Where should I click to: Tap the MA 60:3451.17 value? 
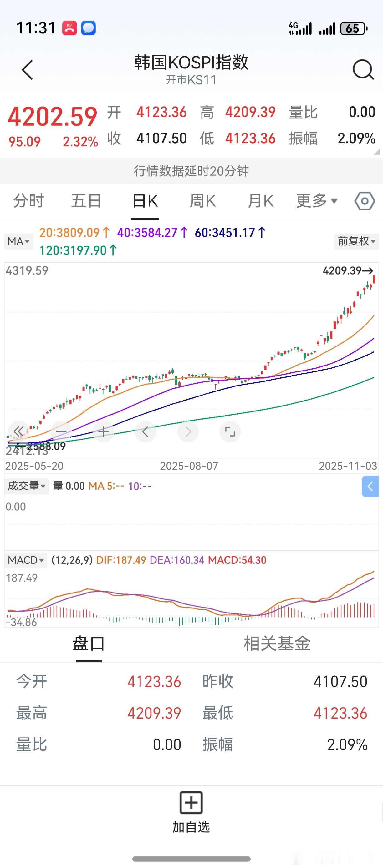(x=231, y=233)
